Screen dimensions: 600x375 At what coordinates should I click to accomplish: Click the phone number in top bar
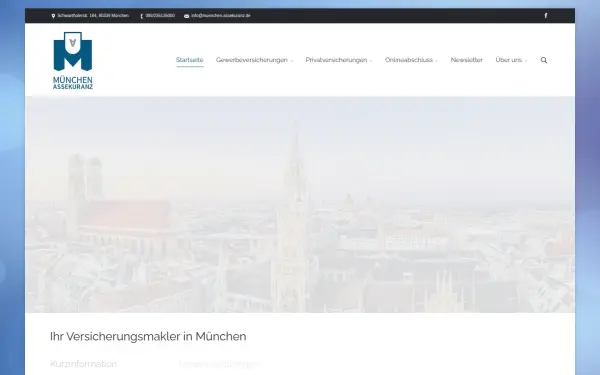[160, 16]
